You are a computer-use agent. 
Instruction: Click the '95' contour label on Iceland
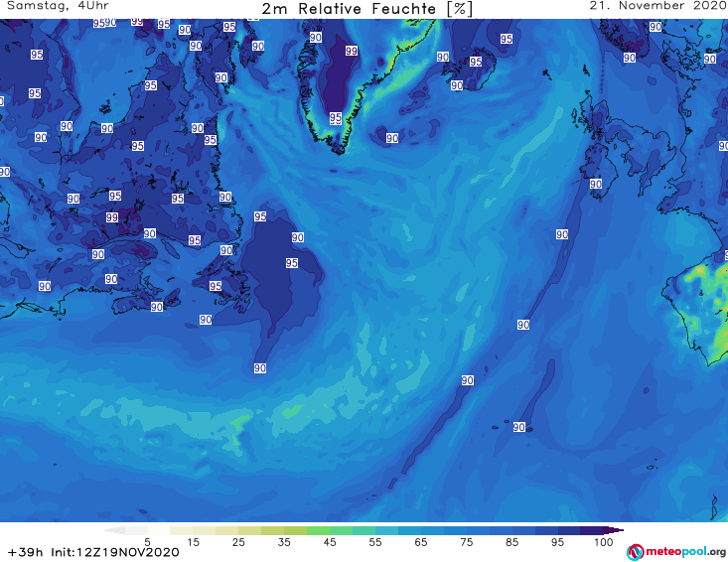point(476,62)
